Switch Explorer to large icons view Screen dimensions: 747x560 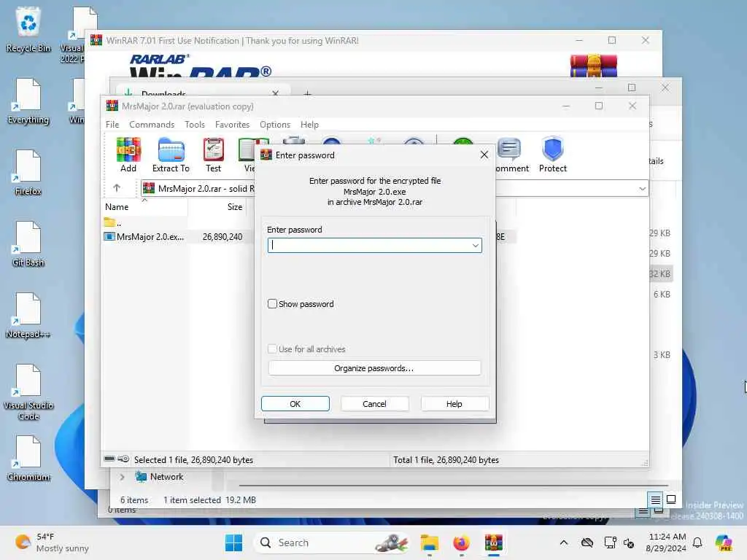pos(671,499)
